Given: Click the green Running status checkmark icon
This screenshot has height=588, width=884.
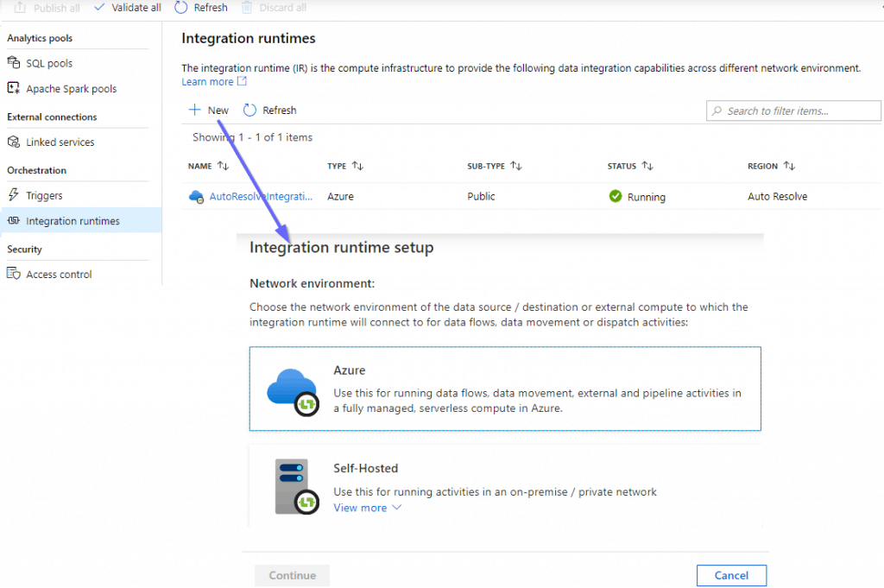Looking at the screenshot, I should pos(615,196).
